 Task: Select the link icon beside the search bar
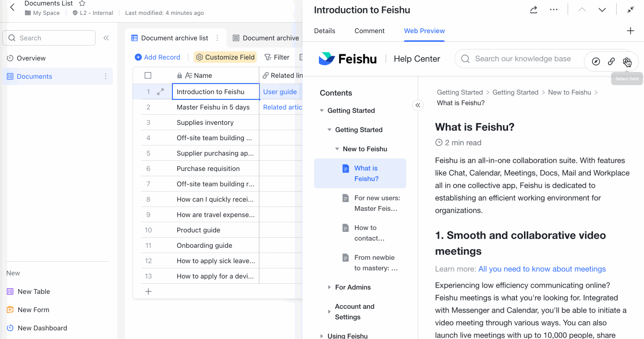click(611, 61)
